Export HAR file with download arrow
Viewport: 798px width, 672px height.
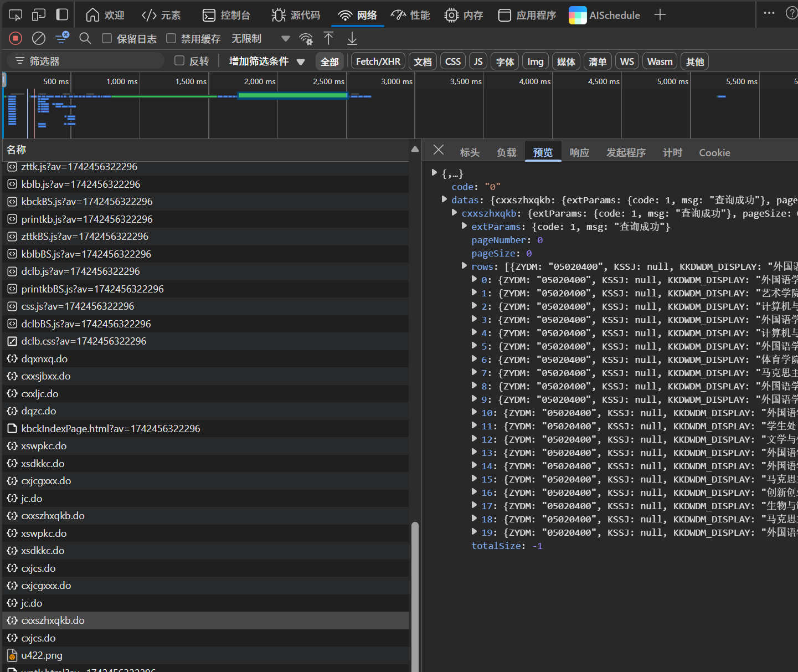coord(352,38)
